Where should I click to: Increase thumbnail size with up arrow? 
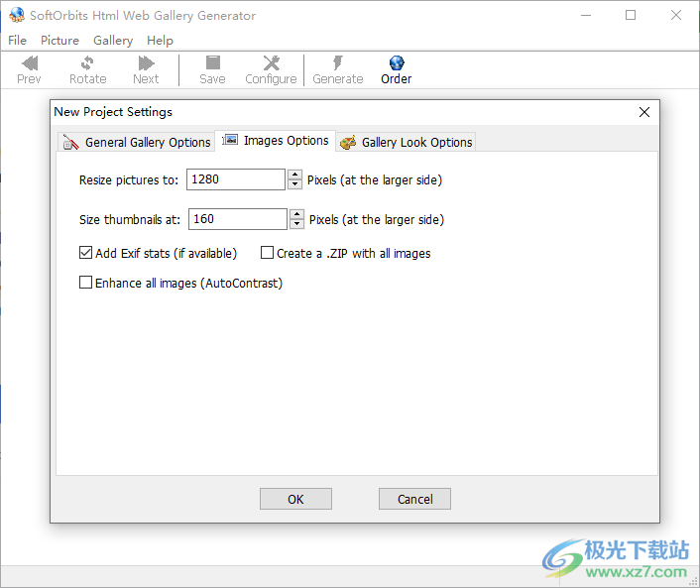pos(296,214)
